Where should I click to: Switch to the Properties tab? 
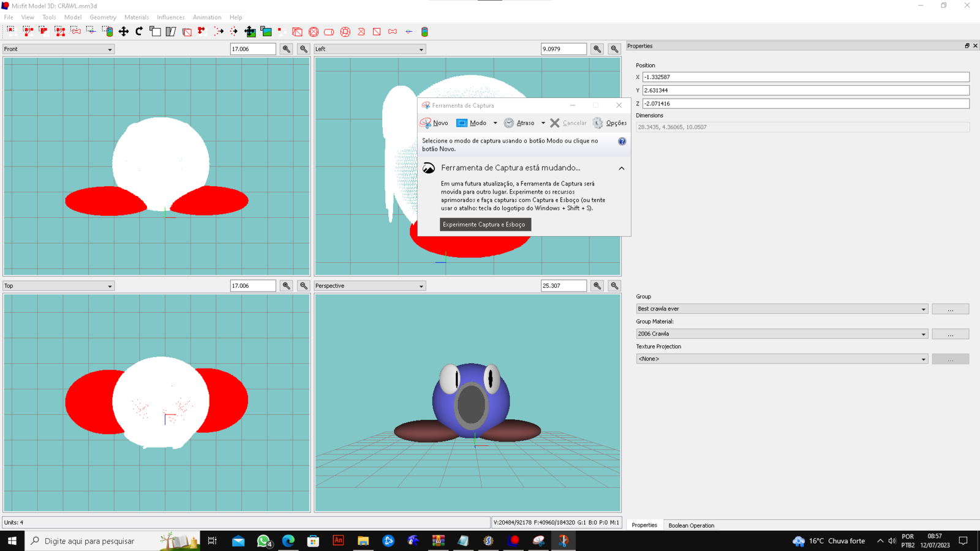click(644, 525)
